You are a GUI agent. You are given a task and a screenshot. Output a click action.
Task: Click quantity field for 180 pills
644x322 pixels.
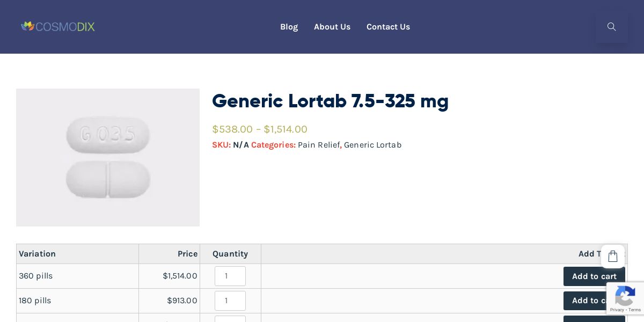point(230,301)
